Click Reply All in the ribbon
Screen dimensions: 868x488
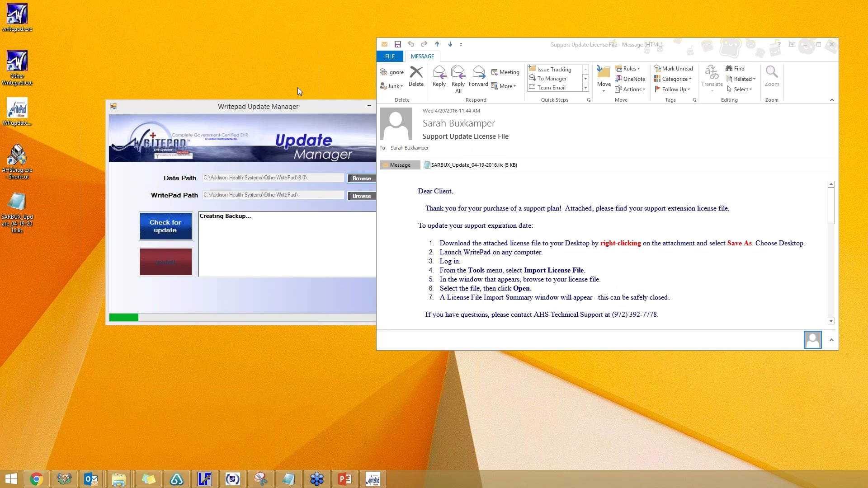(x=458, y=80)
